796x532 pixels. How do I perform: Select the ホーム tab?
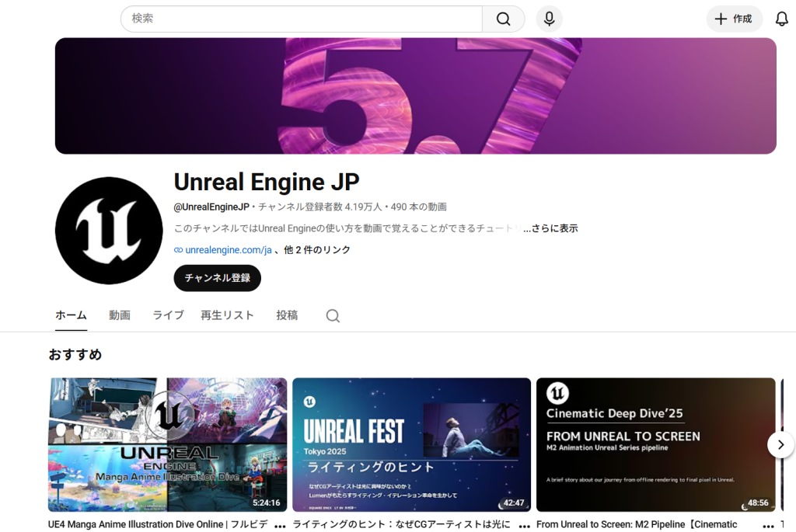[x=71, y=315]
